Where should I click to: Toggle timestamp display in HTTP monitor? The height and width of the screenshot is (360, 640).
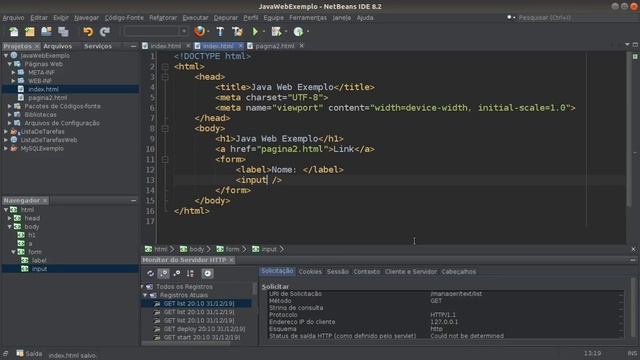pos(207,273)
